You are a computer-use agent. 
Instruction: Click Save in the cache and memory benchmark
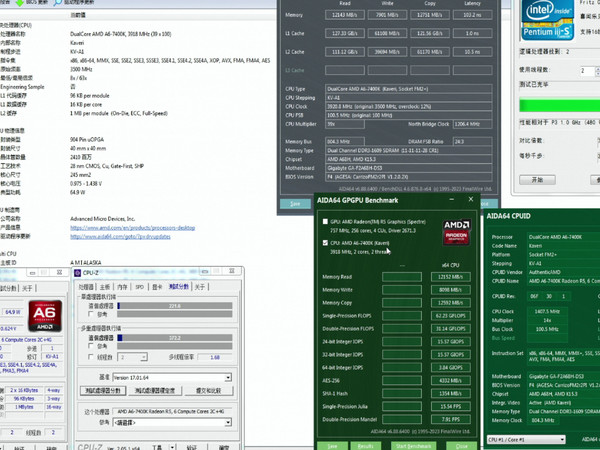pos(295,204)
